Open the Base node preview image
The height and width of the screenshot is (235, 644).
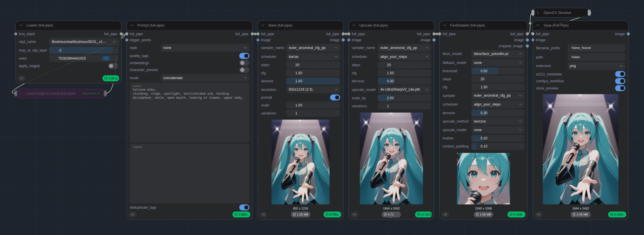pos(301,162)
